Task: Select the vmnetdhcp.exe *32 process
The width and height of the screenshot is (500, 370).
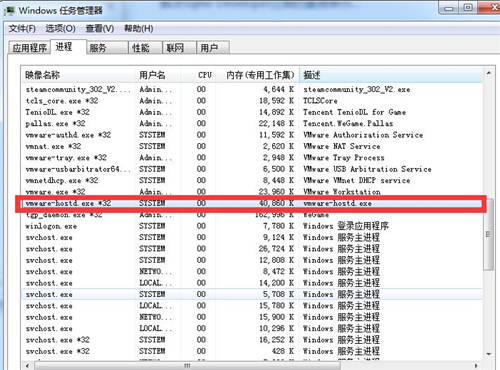Action: (252, 180)
